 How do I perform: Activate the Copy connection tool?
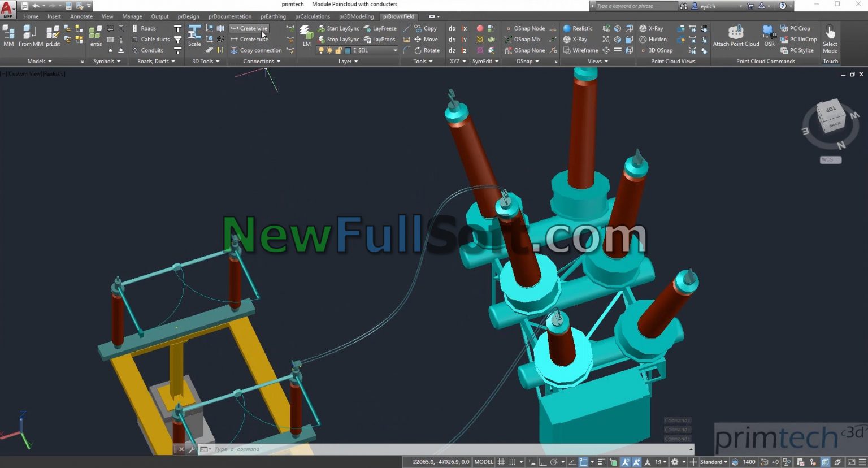(259, 50)
